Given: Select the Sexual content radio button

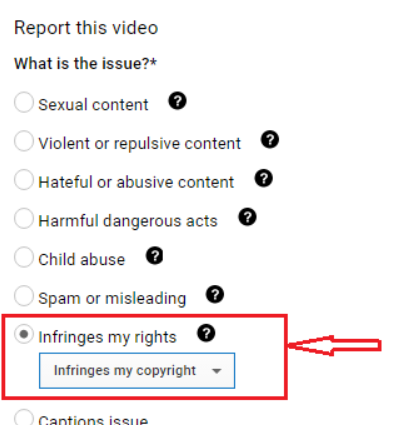Looking at the screenshot, I should tap(24, 102).
